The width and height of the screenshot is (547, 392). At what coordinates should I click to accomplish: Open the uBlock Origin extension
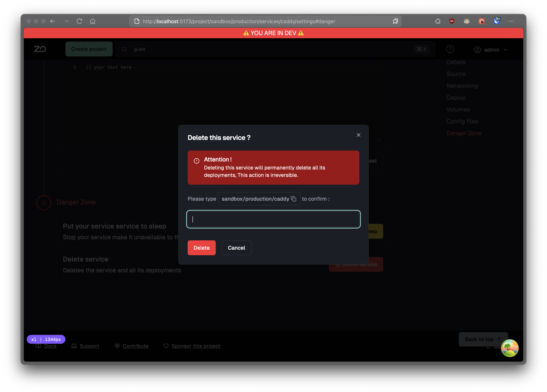click(x=452, y=21)
